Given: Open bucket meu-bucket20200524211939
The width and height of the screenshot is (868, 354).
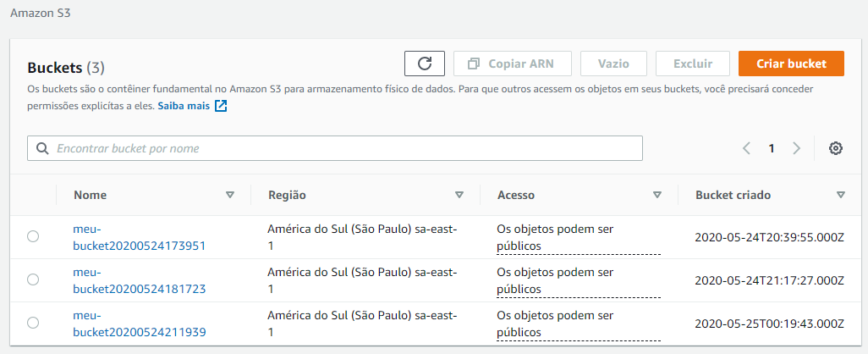Looking at the screenshot, I should point(140,324).
